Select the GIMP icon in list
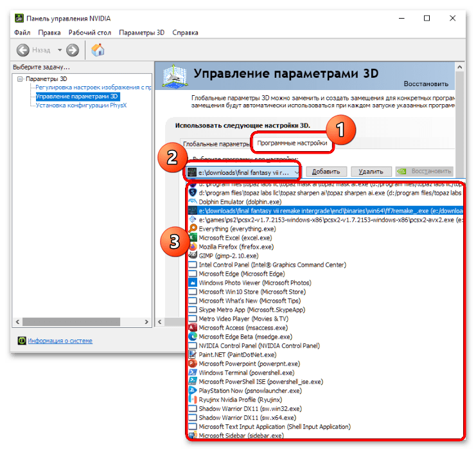 tap(193, 255)
